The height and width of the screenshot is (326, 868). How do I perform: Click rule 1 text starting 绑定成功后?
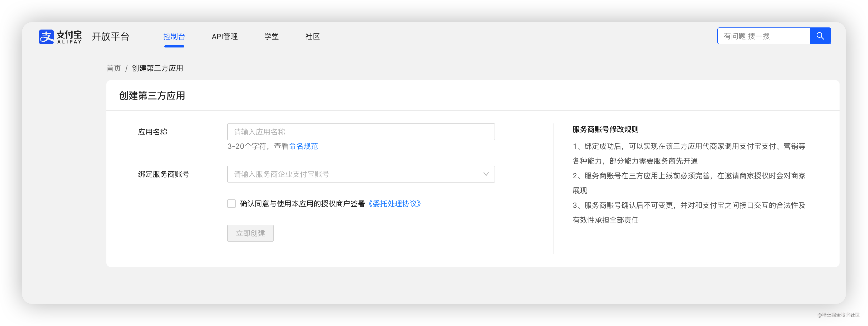(x=689, y=154)
